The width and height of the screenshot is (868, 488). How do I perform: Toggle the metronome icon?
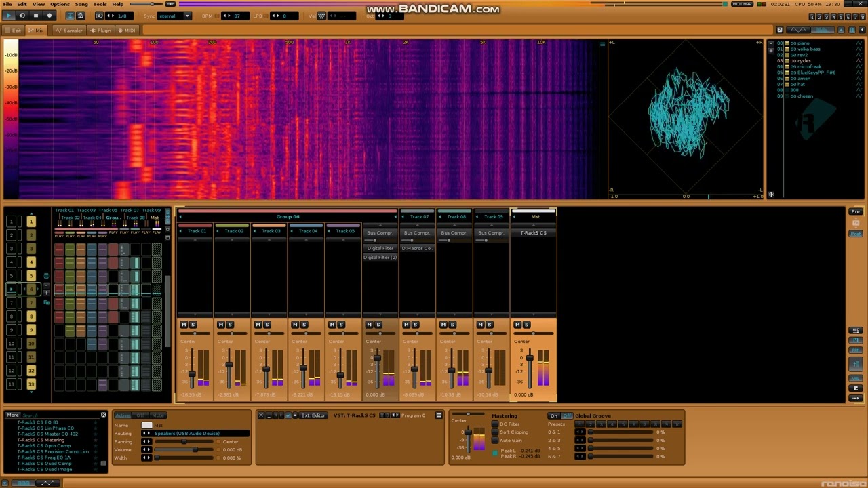pyautogui.click(x=81, y=16)
